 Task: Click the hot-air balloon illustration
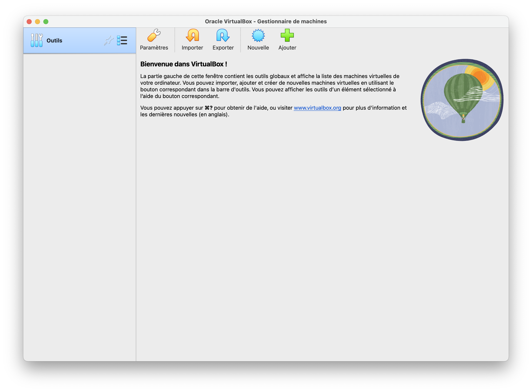462,100
